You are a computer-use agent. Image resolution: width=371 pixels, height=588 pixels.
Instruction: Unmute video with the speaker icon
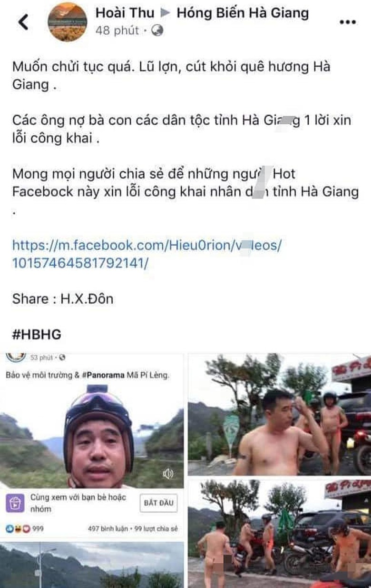(x=167, y=474)
